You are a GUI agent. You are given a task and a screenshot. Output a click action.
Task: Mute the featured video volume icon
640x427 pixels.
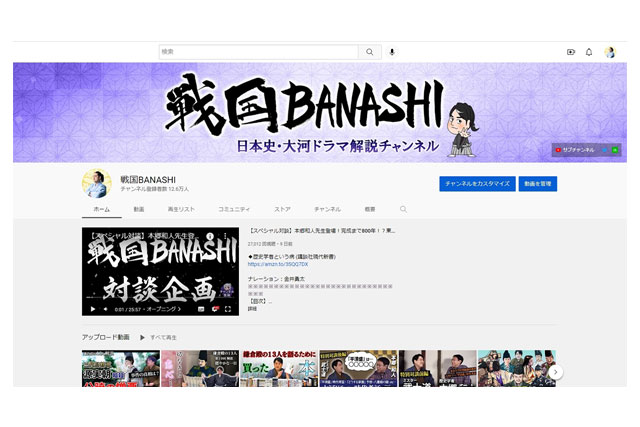tap(105, 309)
